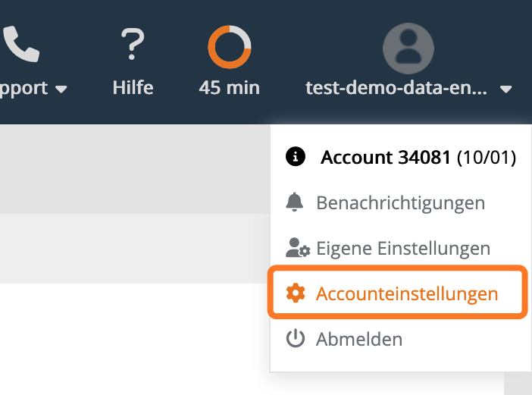Click the Support menu label
Image resolution: width=532 pixels, height=395 pixels.
click(x=24, y=88)
